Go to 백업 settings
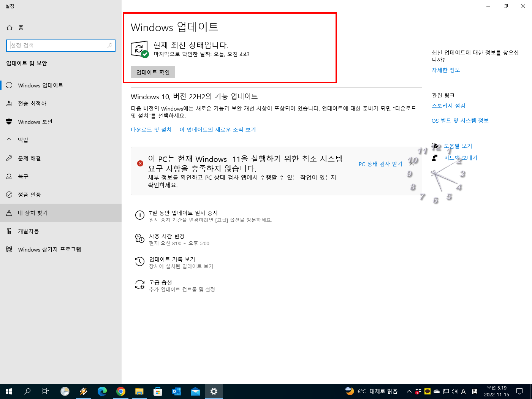532x399 pixels. tap(61, 140)
